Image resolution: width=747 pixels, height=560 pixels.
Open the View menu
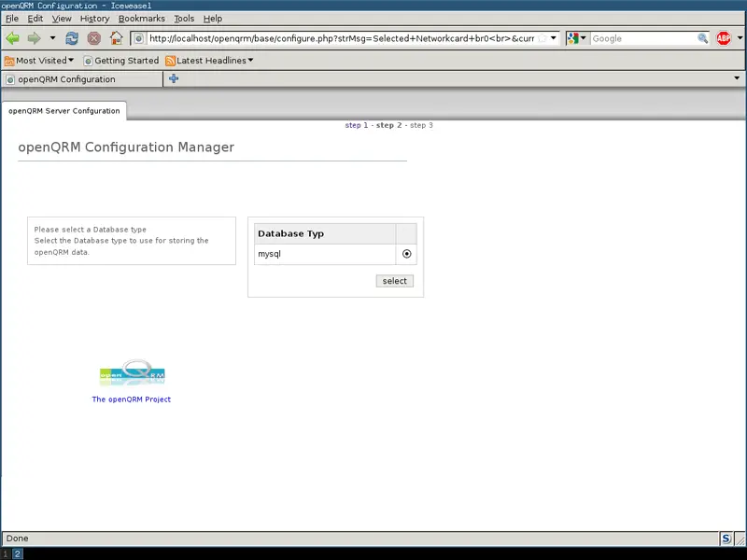tap(62, 19)
